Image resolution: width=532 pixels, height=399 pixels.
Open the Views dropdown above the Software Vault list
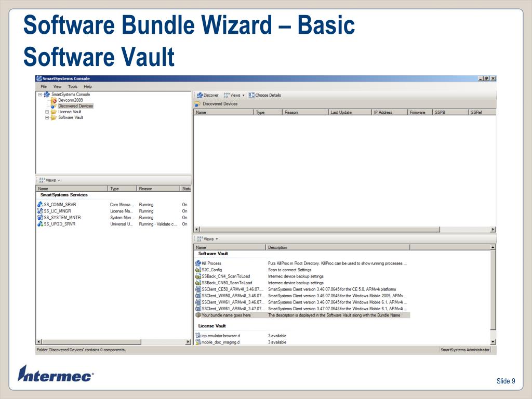[207, 239]
